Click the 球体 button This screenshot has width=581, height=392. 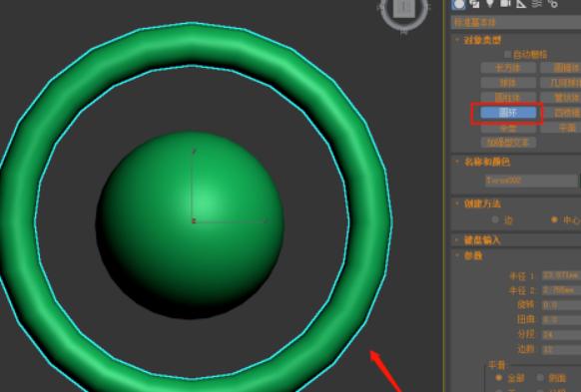508,83
